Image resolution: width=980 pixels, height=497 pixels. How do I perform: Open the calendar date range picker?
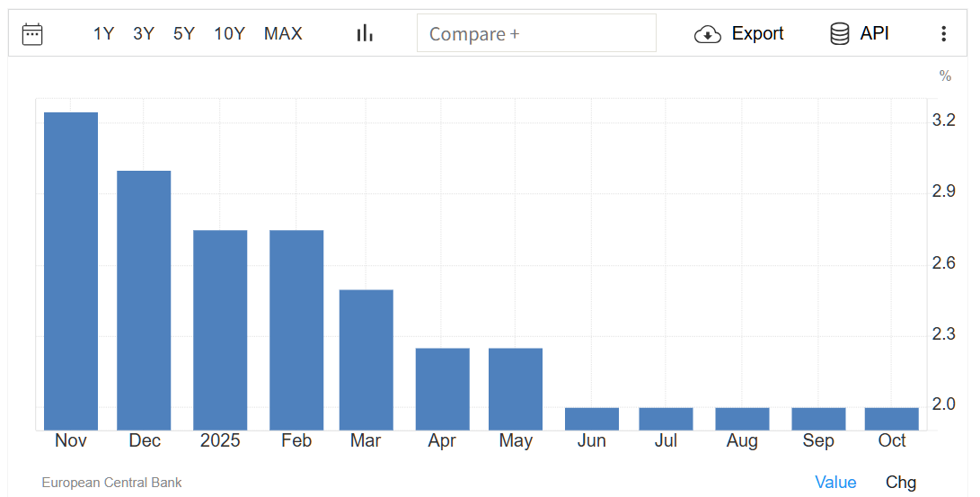point(32,34)
